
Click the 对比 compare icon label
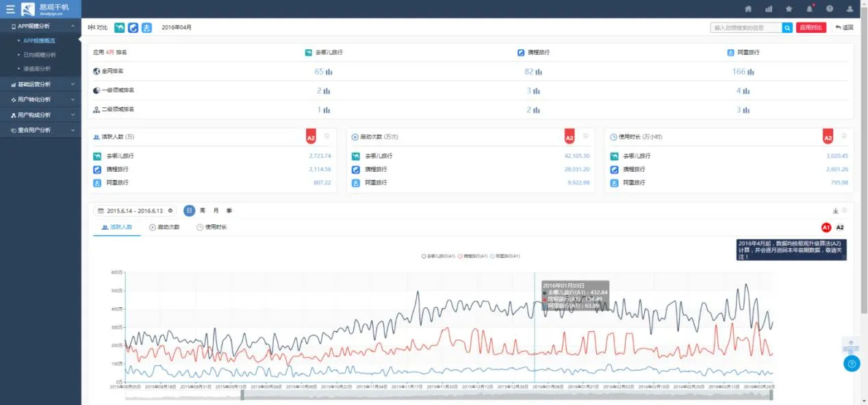98,28
